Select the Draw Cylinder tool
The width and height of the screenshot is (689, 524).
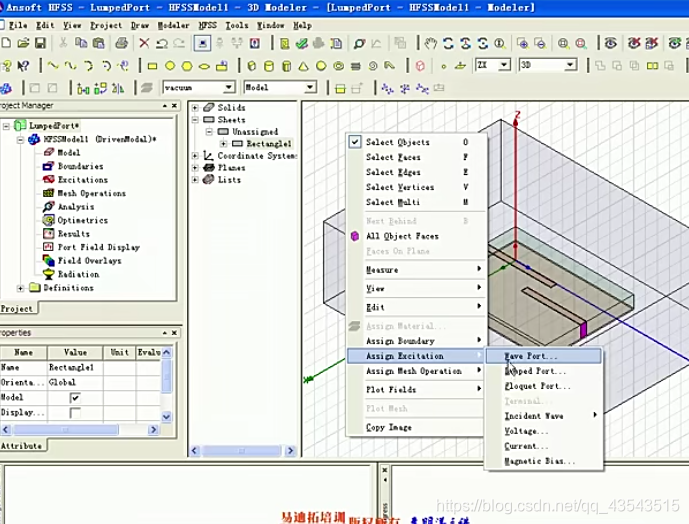pos(269,66)
